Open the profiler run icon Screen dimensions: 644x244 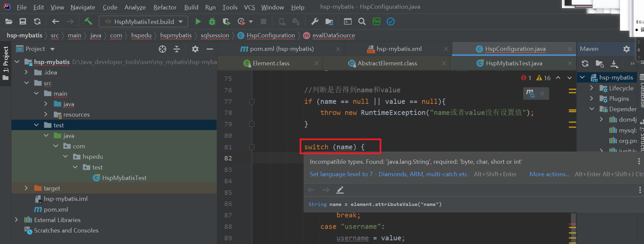click(x=241, y=22)
